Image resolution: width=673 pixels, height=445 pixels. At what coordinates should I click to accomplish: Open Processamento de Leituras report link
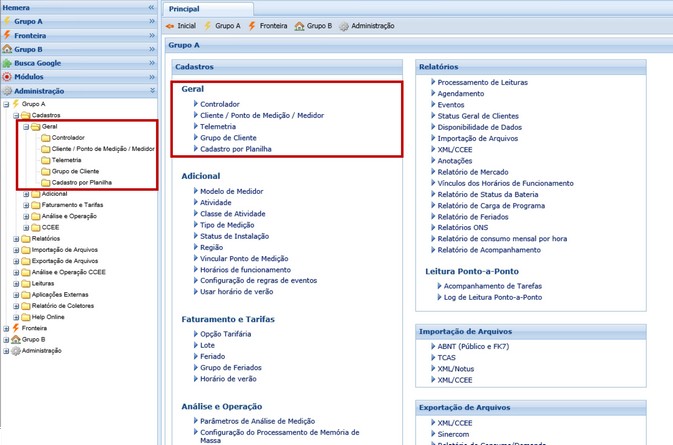[482, 83]
